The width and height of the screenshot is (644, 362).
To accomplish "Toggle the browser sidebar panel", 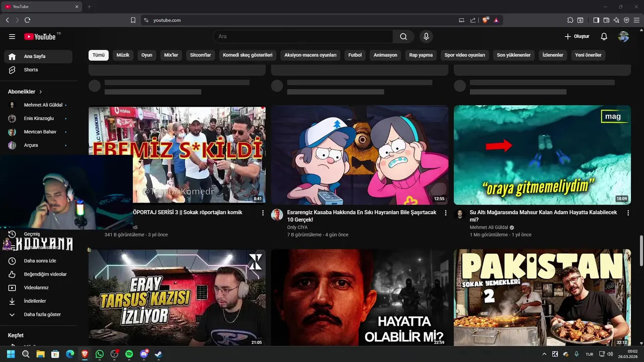I will click(x=596, y=20).
